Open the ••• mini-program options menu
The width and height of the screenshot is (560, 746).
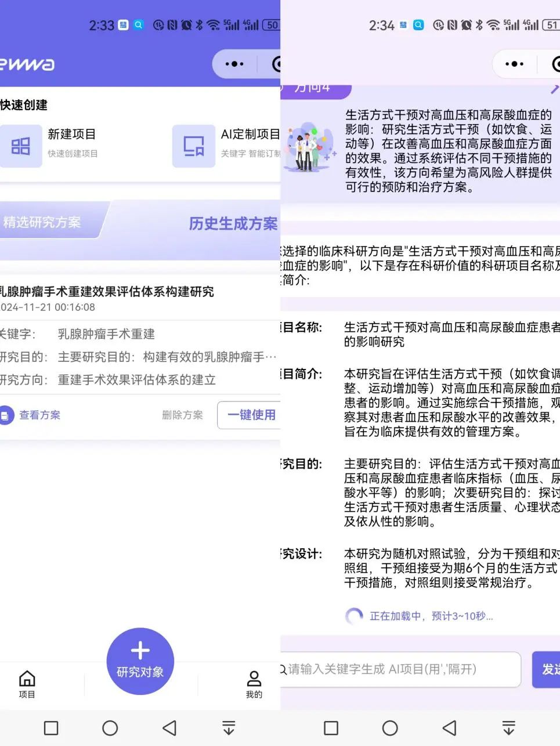tap(233, 64)
